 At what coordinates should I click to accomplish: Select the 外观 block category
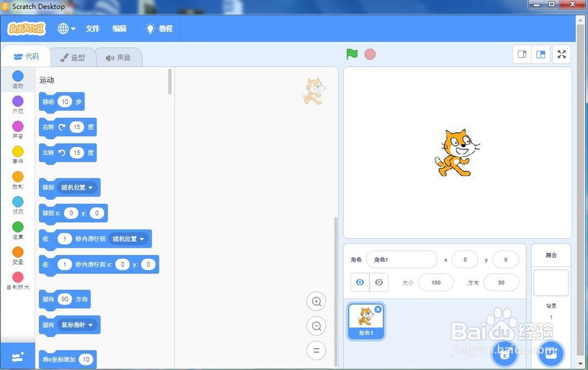[18, 105]
